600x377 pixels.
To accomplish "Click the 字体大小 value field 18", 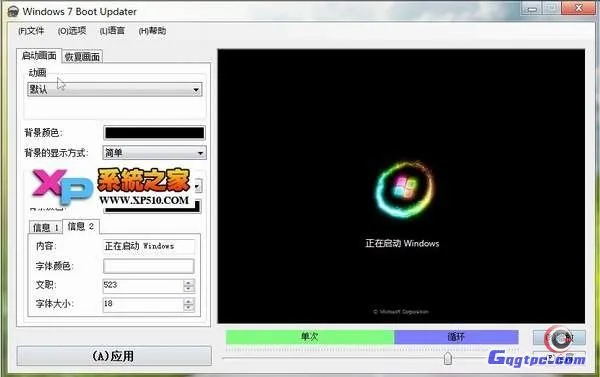I will click(x=143, y=304).
